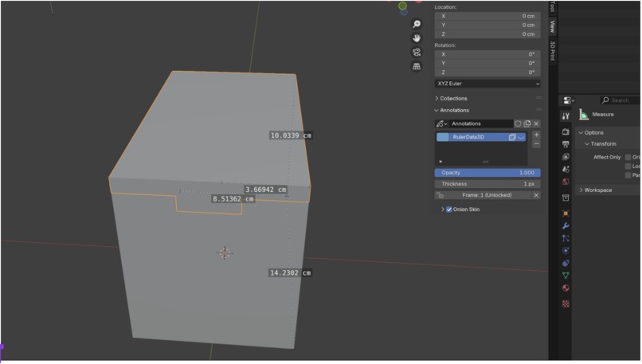This screenshot has width=642, height=364.
Task: Toggle RulerData3D layer visibility eye
Action: click(521, 137)
